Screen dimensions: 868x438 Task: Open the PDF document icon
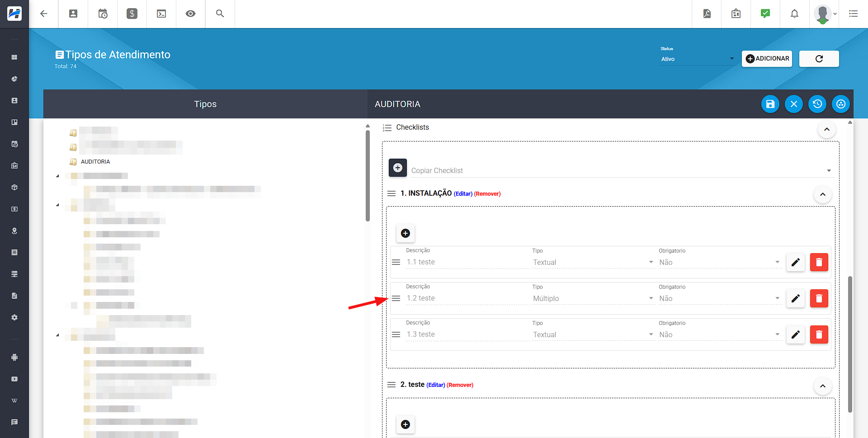click(x=707, y=14)
